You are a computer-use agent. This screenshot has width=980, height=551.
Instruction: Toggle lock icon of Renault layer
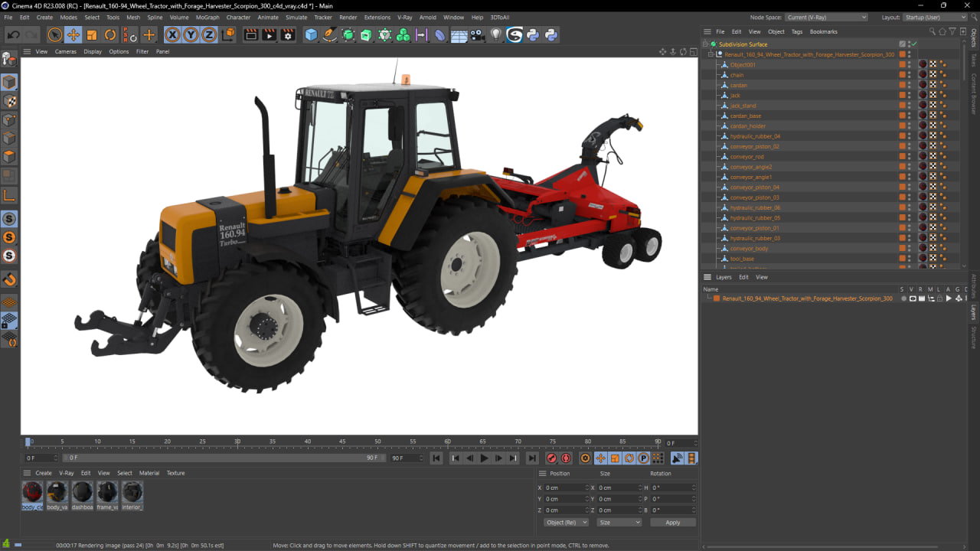click(940, 298)
